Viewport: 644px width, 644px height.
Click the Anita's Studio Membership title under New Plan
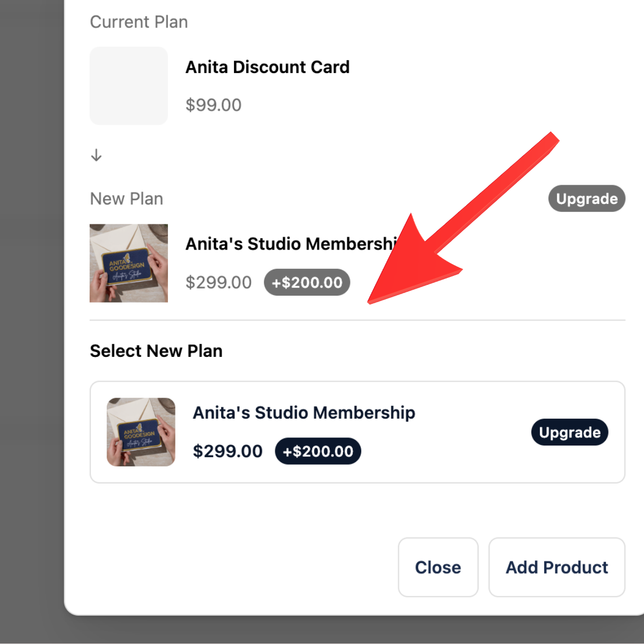[292, 244]
